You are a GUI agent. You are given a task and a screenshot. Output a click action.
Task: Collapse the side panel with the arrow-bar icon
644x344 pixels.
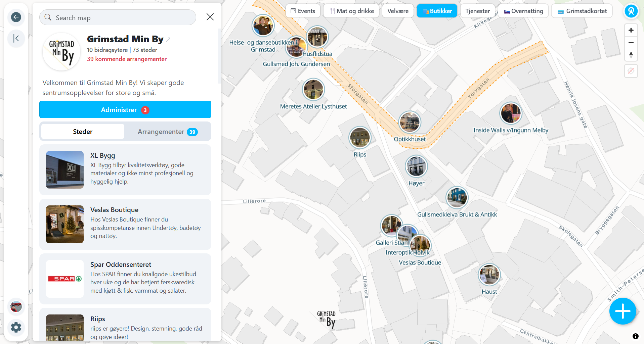pos(16,38)
